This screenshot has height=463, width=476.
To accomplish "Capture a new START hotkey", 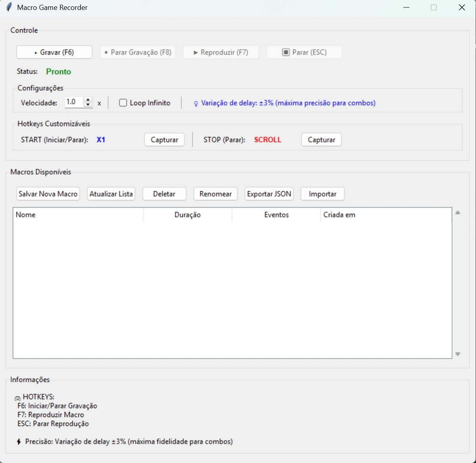I will coord(164,140).
